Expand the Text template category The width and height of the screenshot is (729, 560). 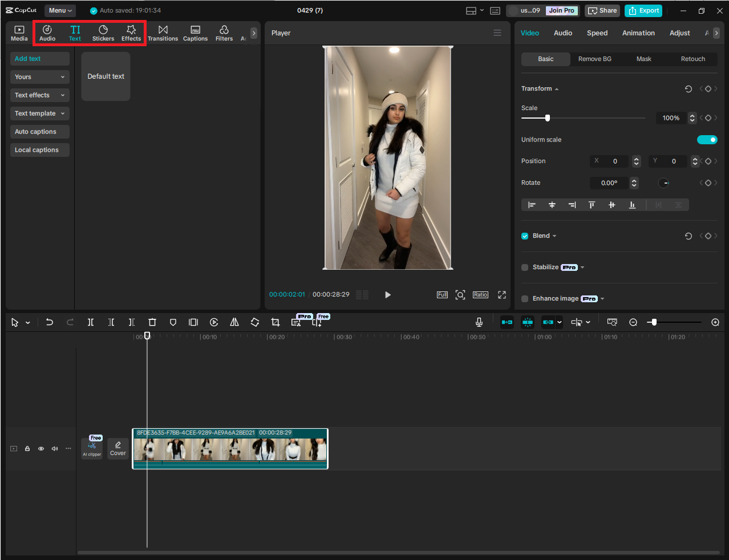40,113
